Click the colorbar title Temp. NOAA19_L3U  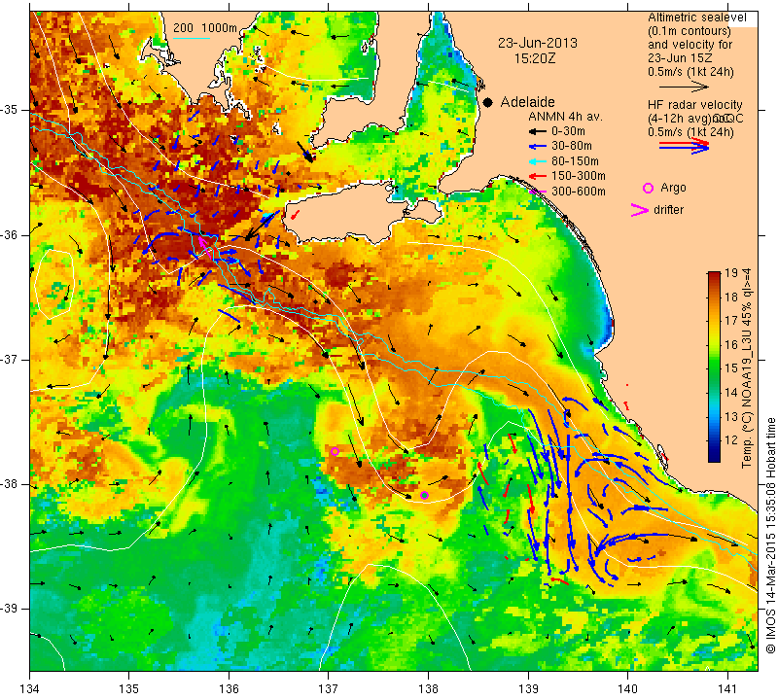747,368
